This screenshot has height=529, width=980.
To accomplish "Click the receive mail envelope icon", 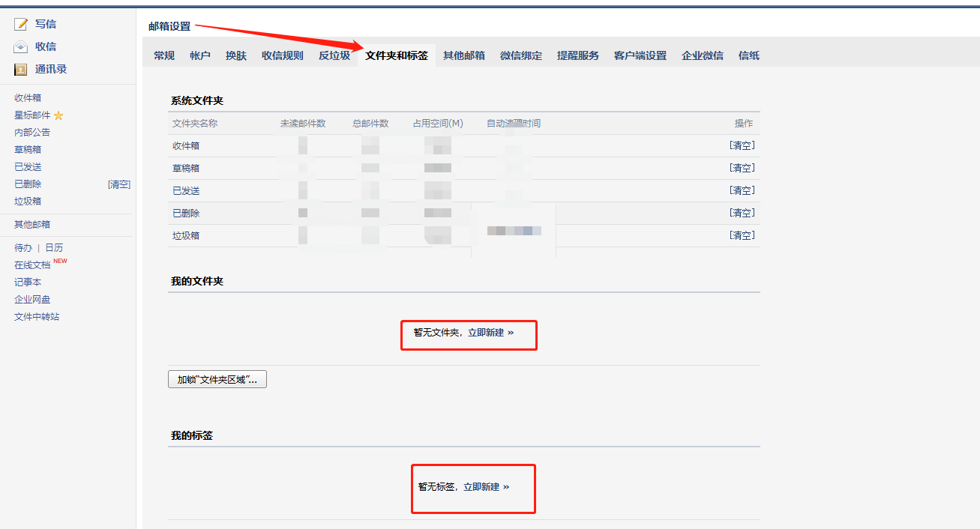I will click(x=21, y=46).
